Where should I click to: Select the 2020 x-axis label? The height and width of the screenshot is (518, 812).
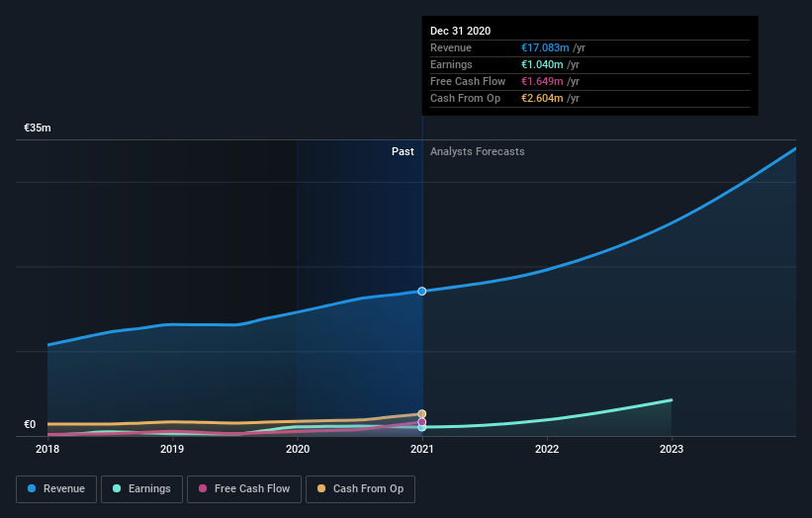pos(298,449)
